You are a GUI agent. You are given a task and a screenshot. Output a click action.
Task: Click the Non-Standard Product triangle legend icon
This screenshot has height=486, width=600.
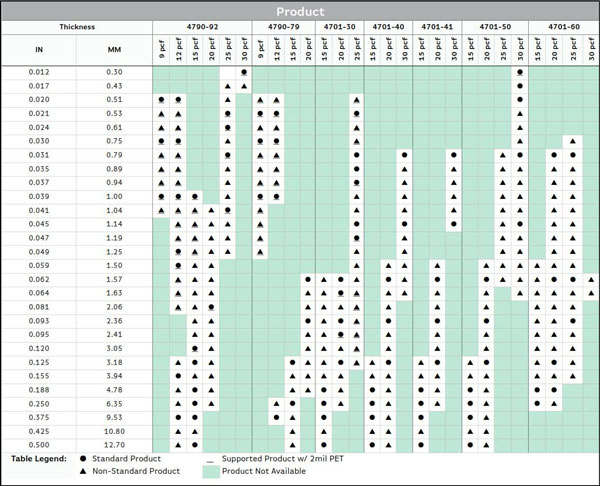pyautogui.click(x=83, y=471)
